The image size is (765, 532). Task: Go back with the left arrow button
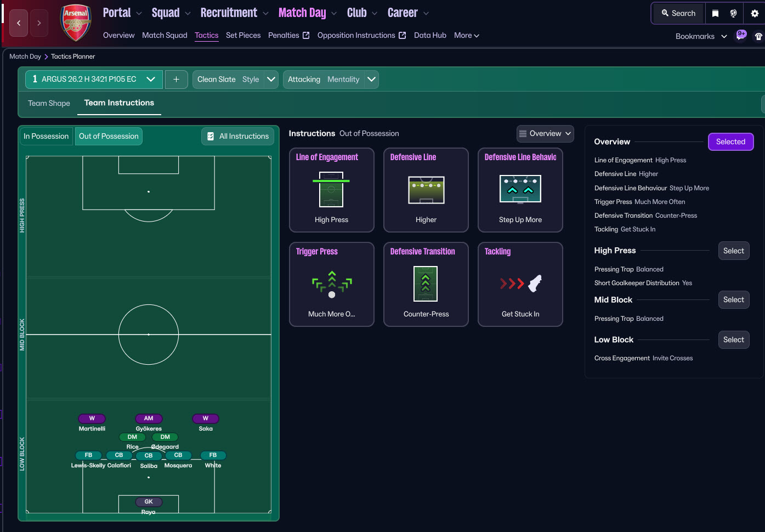(19, 23)
